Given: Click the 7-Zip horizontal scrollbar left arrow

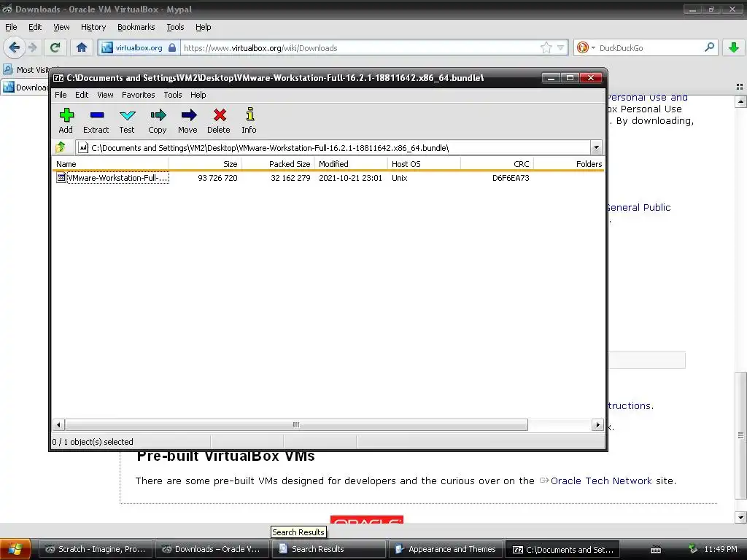Looking at the screenshot, I should (58, 425).
